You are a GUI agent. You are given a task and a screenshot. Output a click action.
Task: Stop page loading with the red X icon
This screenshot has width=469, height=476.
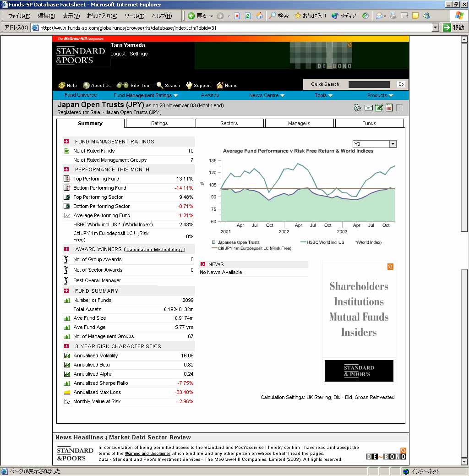click(x=237, y=16)
